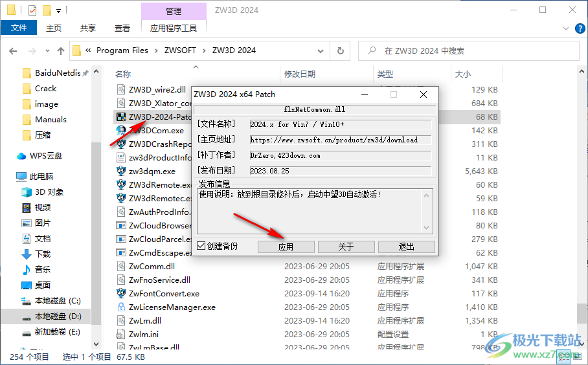Select BaiduNetdisk folder in navigation pane
The height and width of the screenshot is (365, 588).
[x=58, y=73]
